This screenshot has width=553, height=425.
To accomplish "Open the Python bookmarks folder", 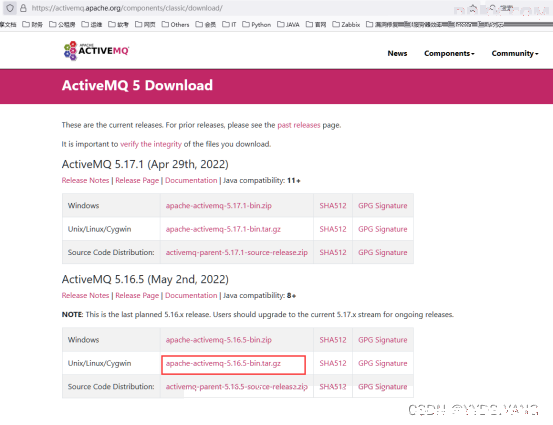I will point(256,24).
